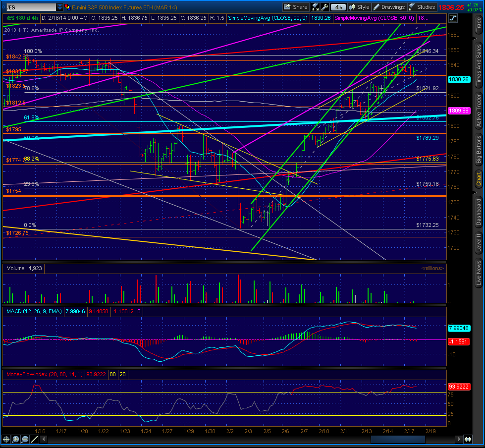Viewport: 485px width, 448px height.
Task: Change the 4h timeframe button
Action: click(x=338, y=7)
